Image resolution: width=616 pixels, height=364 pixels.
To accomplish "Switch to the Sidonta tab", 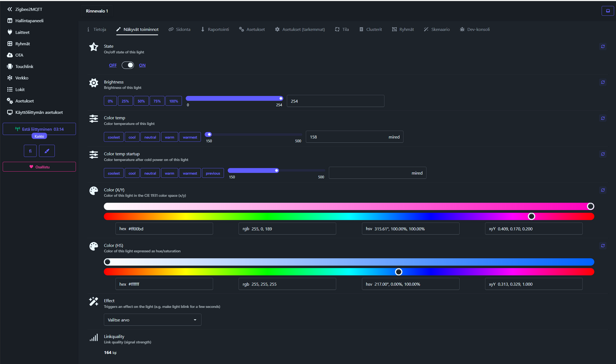I will [x=179, y=29].
